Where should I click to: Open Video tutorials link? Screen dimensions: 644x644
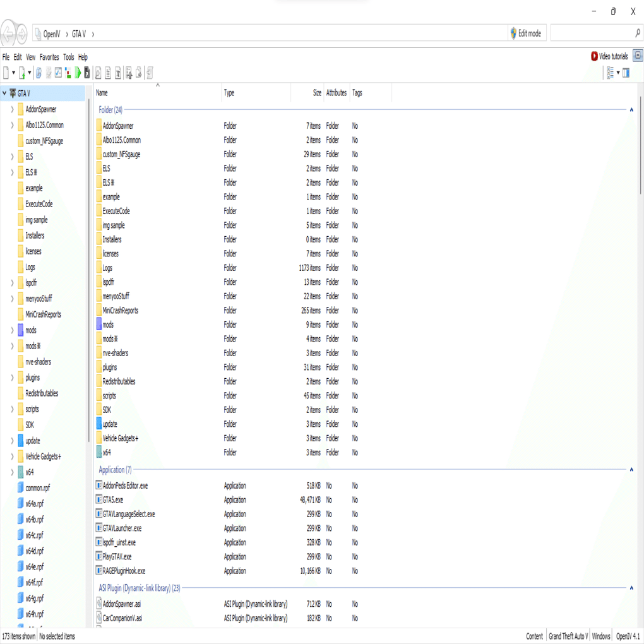click(609, 56)
